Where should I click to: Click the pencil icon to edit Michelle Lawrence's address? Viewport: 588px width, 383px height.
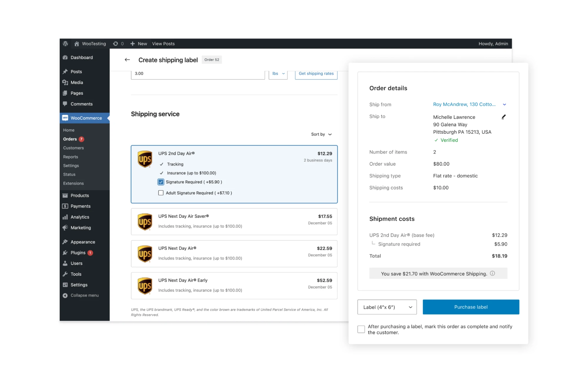pyautogui.click(x=504, y=117)
